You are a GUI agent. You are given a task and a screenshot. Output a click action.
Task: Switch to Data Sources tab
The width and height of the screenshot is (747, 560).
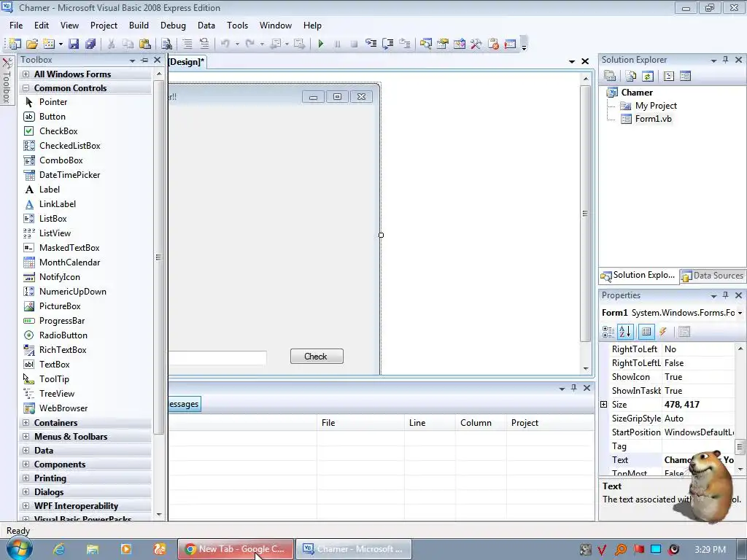click(713, 275)
